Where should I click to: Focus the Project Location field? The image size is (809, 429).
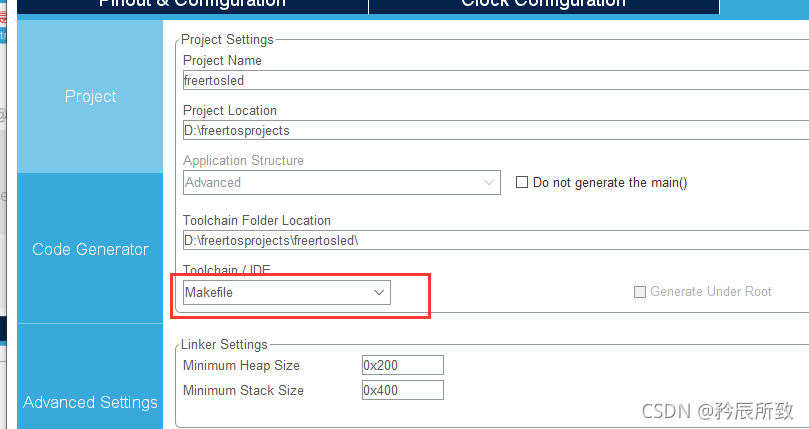click(495, 130)
